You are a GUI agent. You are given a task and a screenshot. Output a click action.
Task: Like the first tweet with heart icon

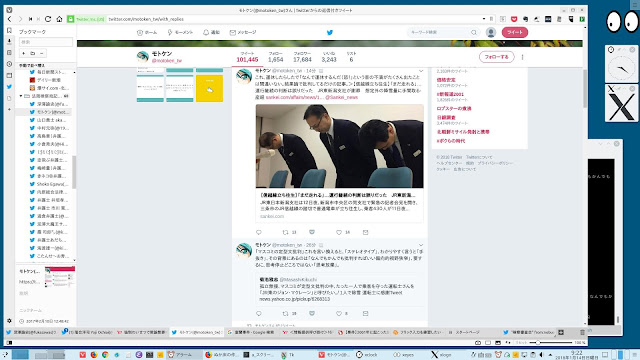(339, 232)
